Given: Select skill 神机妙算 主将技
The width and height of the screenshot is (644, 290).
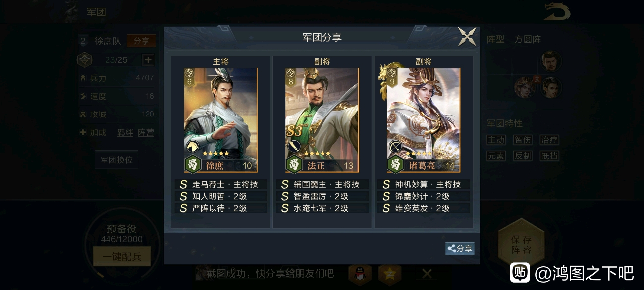Looking at the screenshot, I should (423, 184).
